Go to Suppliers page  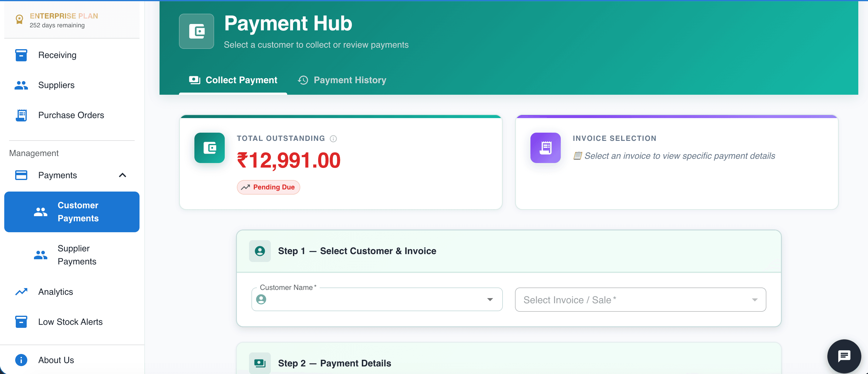point(72,85)
